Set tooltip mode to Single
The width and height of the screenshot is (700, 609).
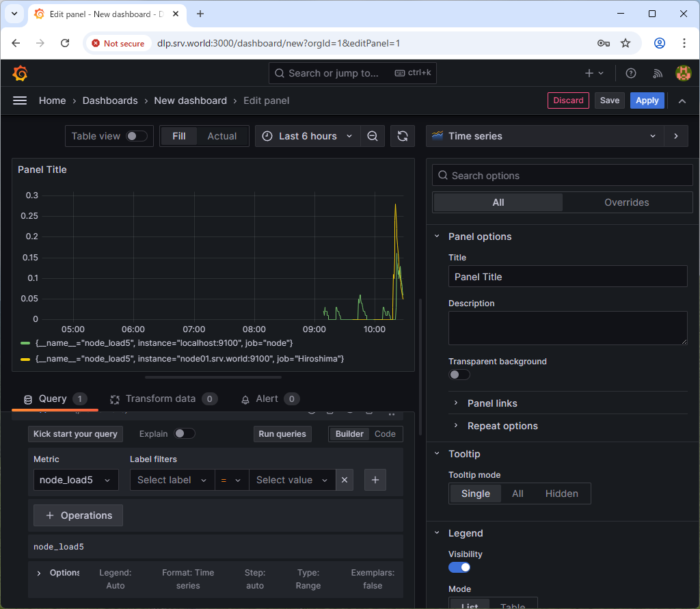tap(476, 493)
